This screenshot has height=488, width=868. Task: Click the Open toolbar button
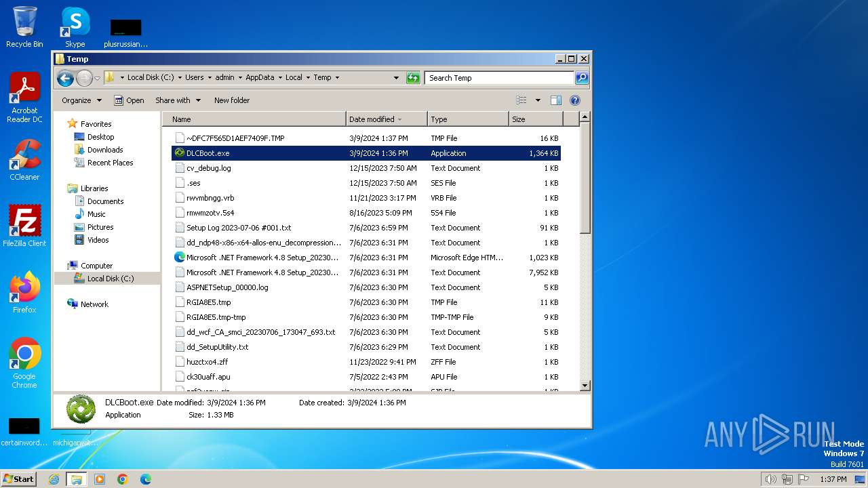pos(129,100)
